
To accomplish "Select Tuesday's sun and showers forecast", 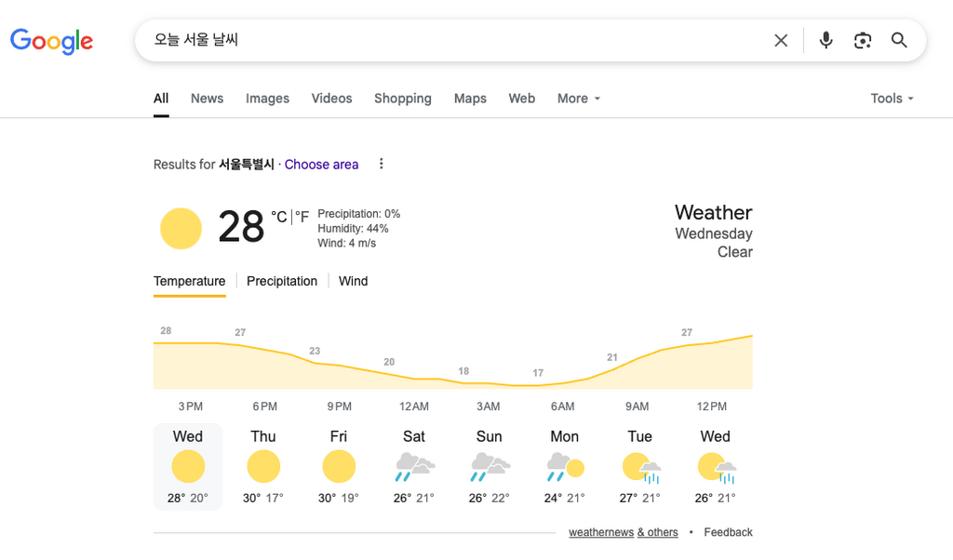I will 640,466.
